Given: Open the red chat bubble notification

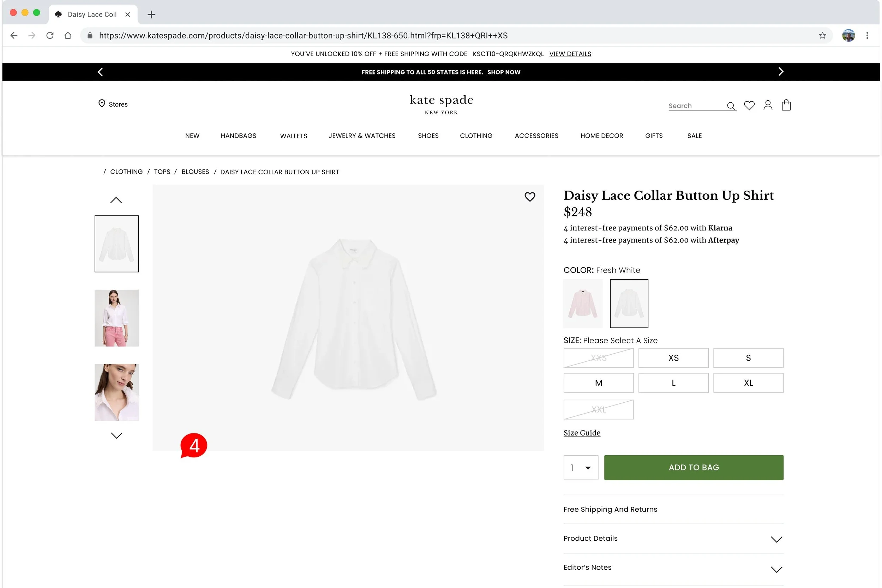Looking at the screenshot, I should pyautogui.click(x=194, y=445).
